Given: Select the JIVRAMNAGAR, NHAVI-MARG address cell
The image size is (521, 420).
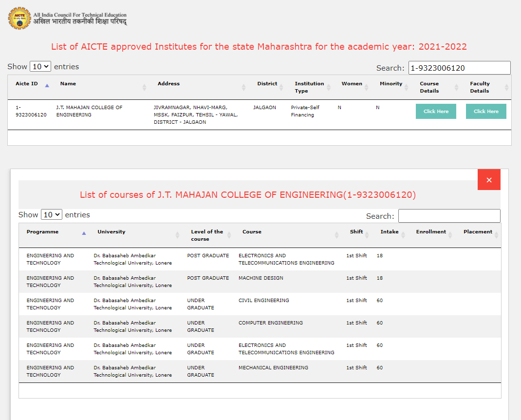Looking at the screenshot, I should coord(196,115).
